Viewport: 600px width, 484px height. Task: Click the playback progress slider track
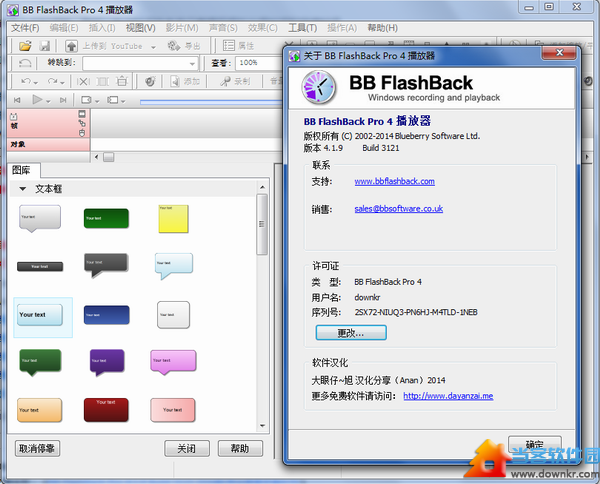211,102
